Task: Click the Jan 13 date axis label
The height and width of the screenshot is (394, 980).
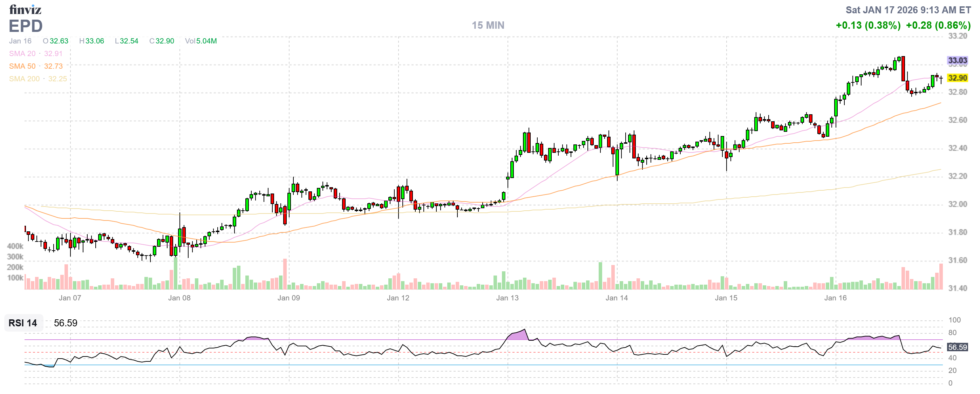Action: click(507, 298)
